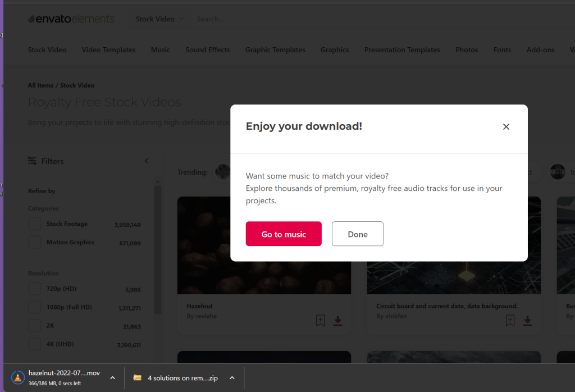This screenshot has height=392, width=575.
Task: Open the Stock Video search category dropdown
Action: (159, 19)
